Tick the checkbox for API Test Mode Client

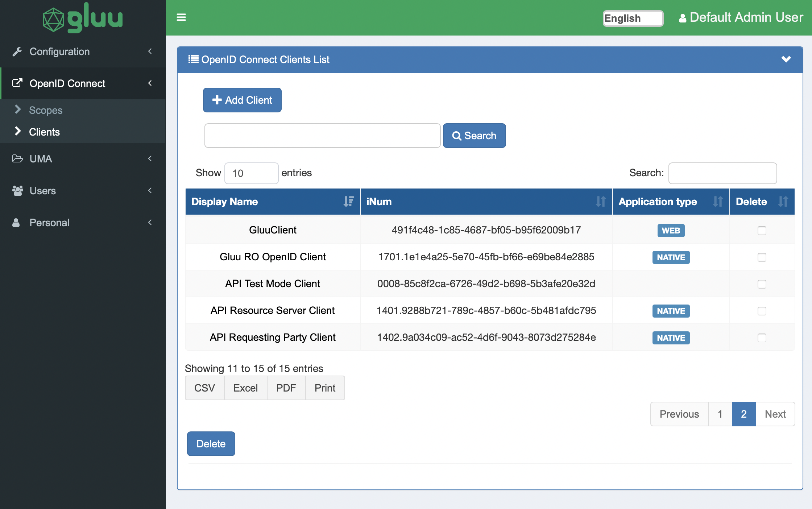point(762,284)
